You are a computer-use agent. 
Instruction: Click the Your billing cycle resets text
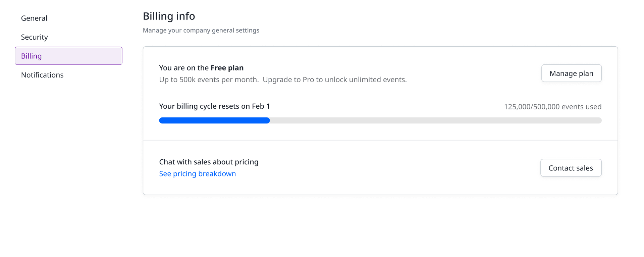(205, 106)
